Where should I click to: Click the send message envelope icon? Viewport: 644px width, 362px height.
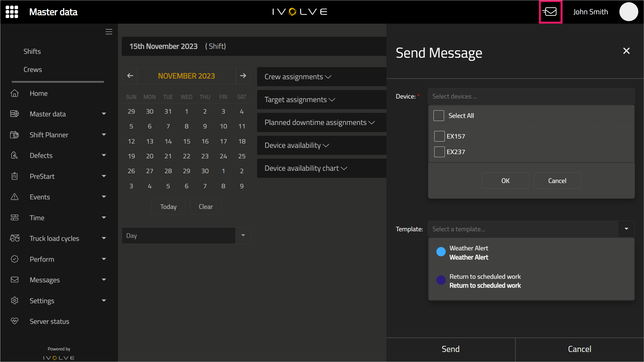550,12
